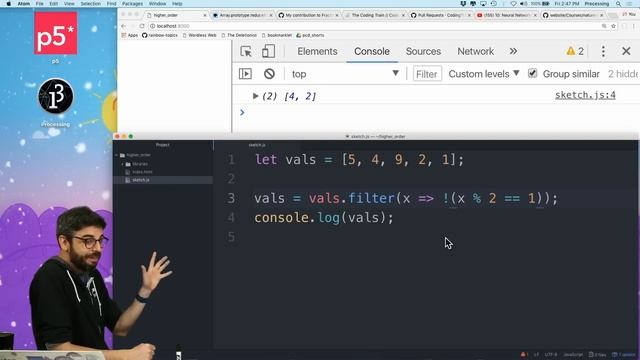Viewport: 640px width, 360px height.
Task: Switch to the Pull Requests Chrome tab
Action: point(440,15)
